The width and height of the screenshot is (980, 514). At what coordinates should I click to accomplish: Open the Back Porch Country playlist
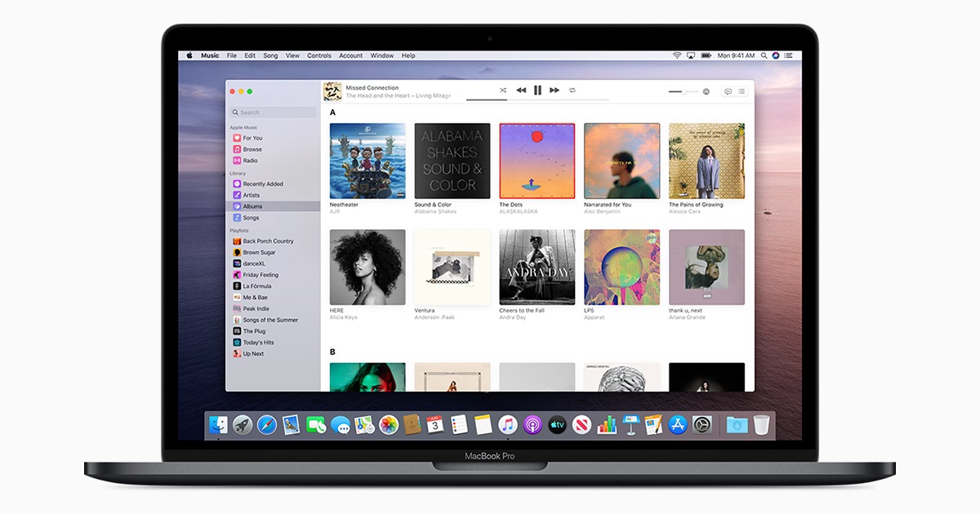273,241
